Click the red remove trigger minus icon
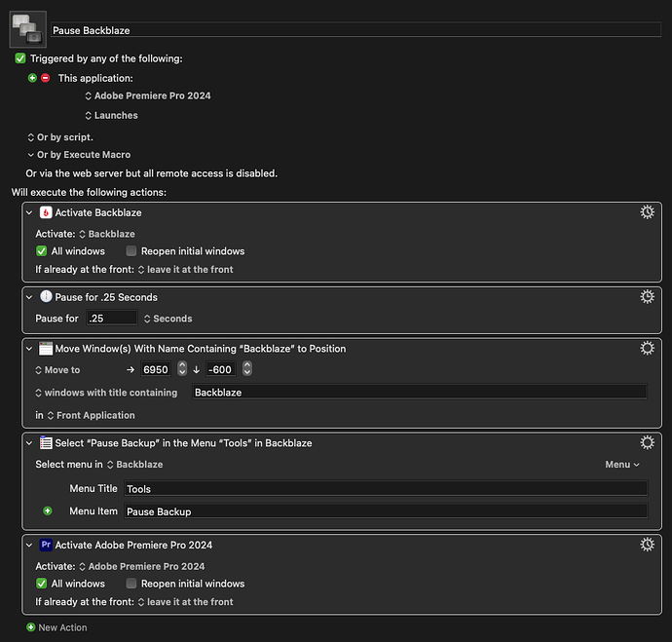The height and width of the screenshot is (642, 672). [x=45, y=78]
